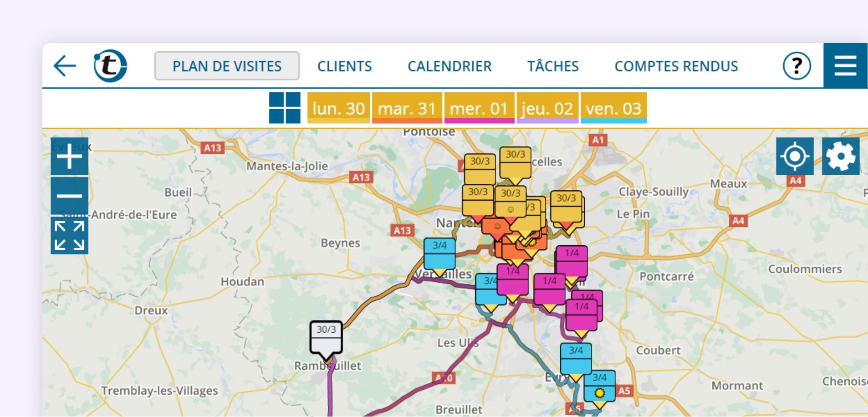Screen dimensions: 868x417
Task: Open the Plan de visites tab
Action: click(227, 66)
